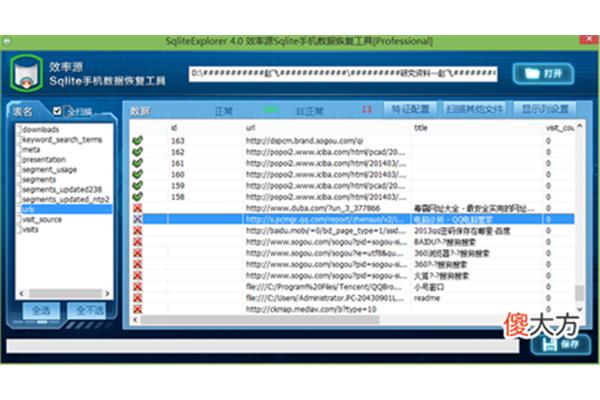Click the green check icon for row 161
Viewport: 600px width, 400px height.
tap(137, 163)
